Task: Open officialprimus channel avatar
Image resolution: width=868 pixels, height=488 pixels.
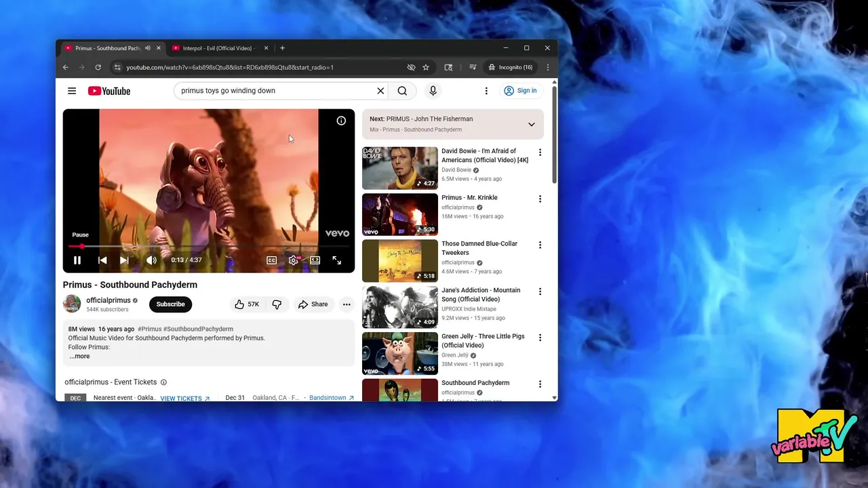Action: point(72,304)
